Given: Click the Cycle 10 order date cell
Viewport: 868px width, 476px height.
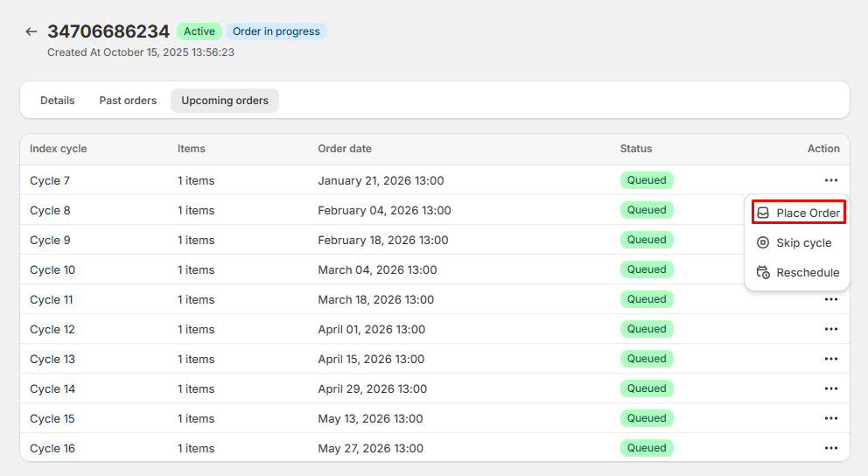Looking at the screenshot, I should (x=377, y=269).
